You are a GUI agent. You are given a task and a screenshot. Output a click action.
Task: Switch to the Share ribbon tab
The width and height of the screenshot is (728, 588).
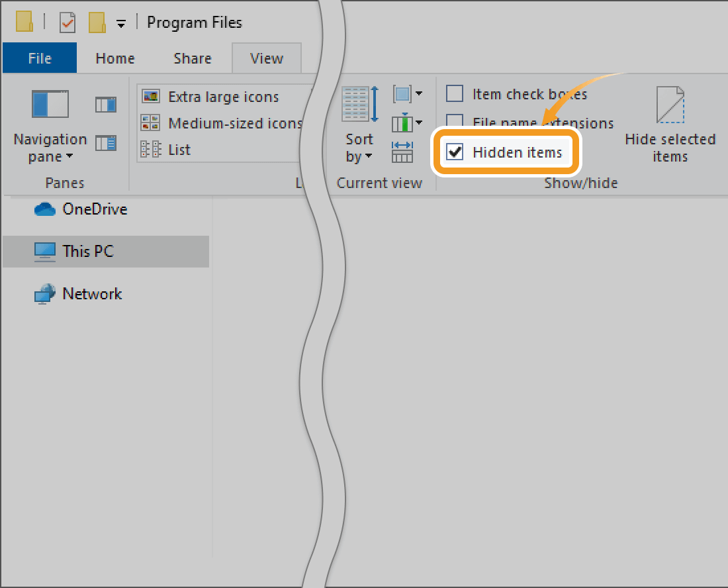192,58
